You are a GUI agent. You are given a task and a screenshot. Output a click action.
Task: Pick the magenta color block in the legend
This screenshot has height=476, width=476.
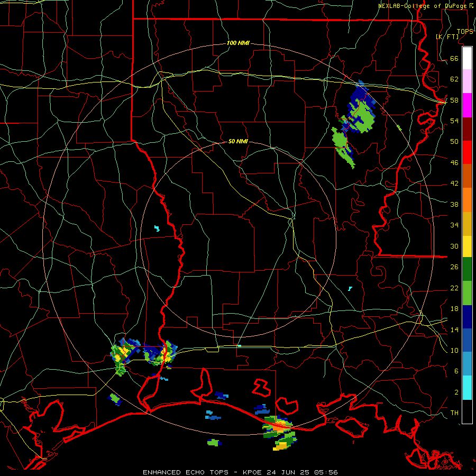(467, 105)
